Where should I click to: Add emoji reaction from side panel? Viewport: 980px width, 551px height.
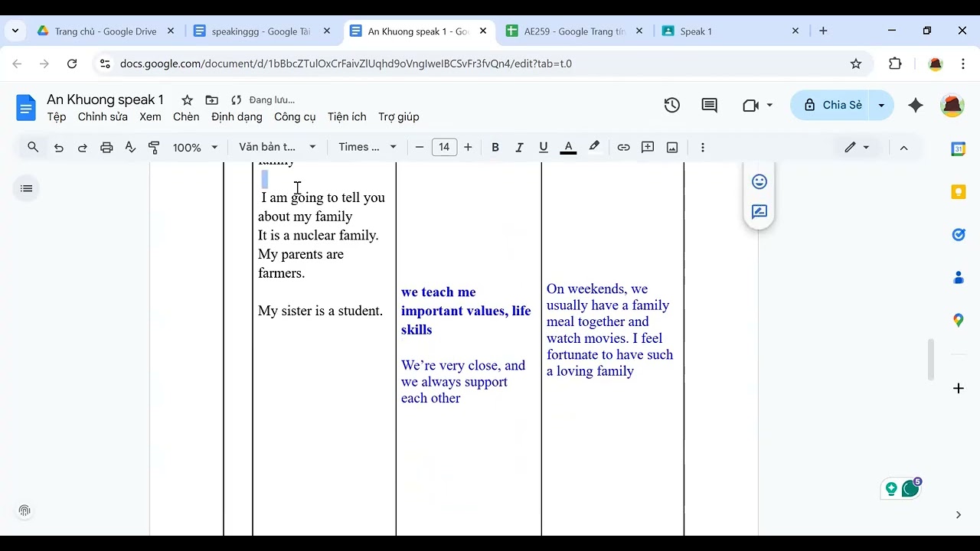759,181
